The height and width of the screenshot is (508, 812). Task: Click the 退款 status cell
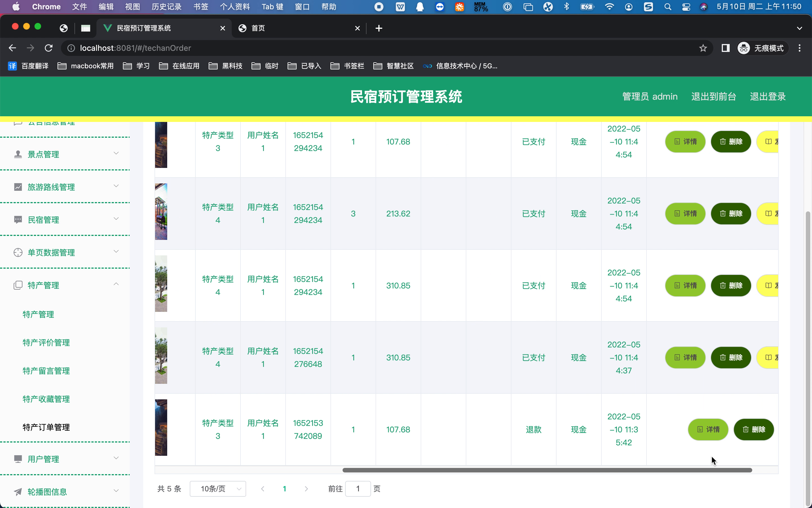(533, 429)
